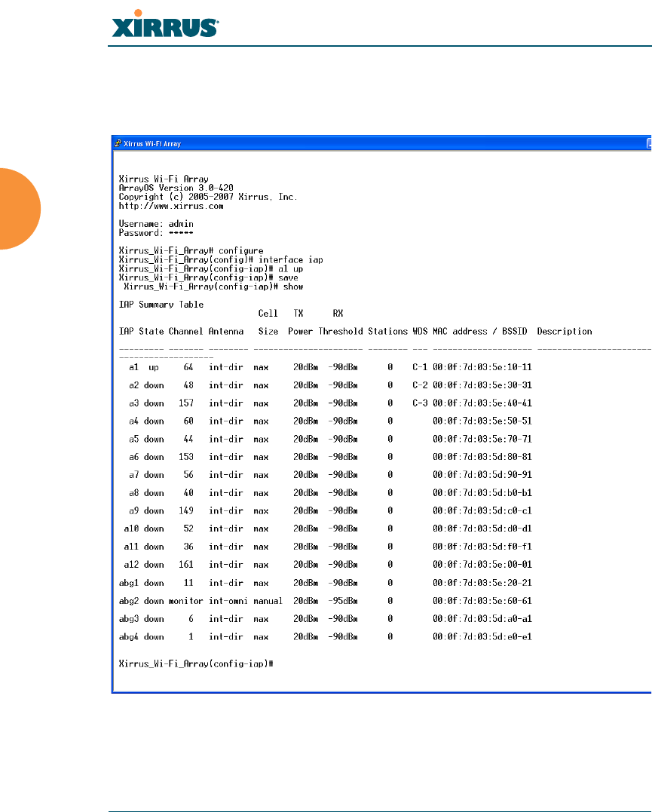The width and height of the screenshot is (652, 812).
Task: Click the final config-iap command prompt
Action: point(196,664)
